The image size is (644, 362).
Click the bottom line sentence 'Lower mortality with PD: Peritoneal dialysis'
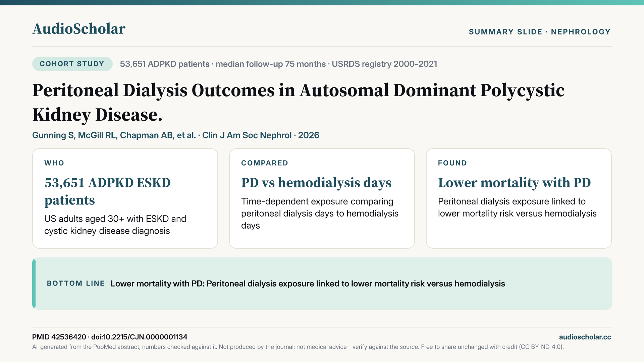coord(308,284)
